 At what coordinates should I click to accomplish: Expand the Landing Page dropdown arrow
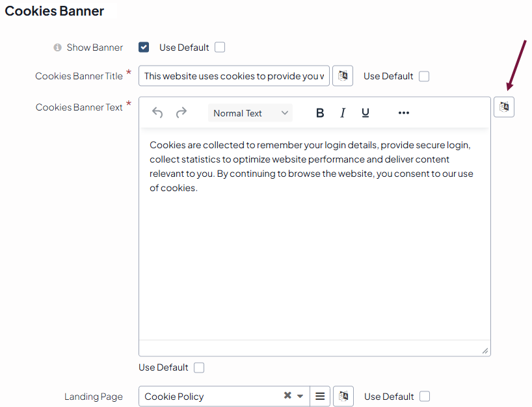pyautogui.click(x=300, y=397)
